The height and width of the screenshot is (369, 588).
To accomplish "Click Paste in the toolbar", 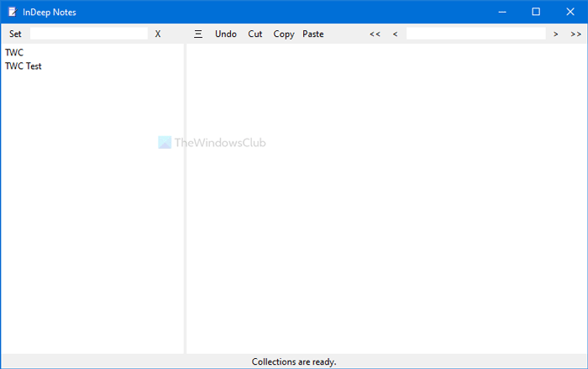I will [x=313, y=34].
